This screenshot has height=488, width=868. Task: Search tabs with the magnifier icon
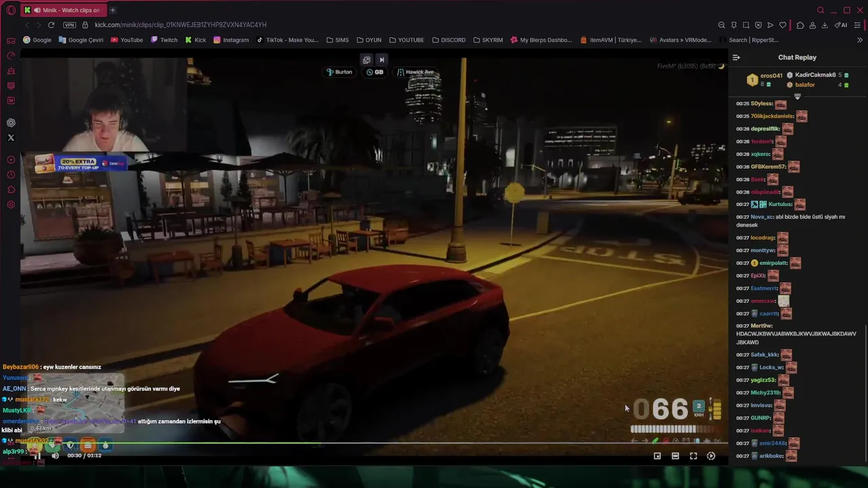821,10
